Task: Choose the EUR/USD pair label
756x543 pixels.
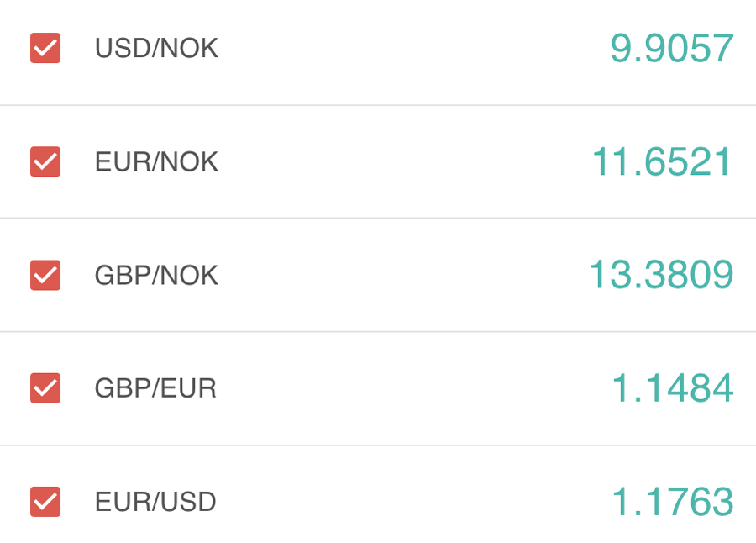Action: (155, 503)
